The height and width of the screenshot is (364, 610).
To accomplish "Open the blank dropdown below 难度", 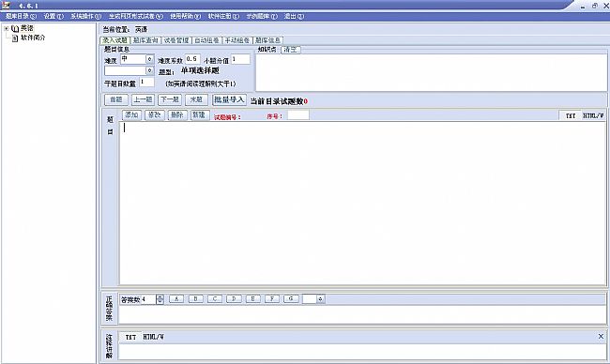I will [x=149, y=70].
